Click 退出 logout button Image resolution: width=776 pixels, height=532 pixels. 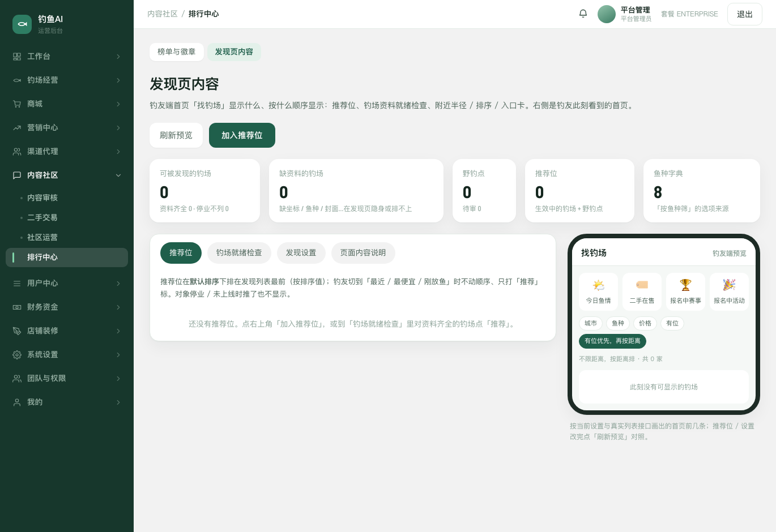[745, 14]
